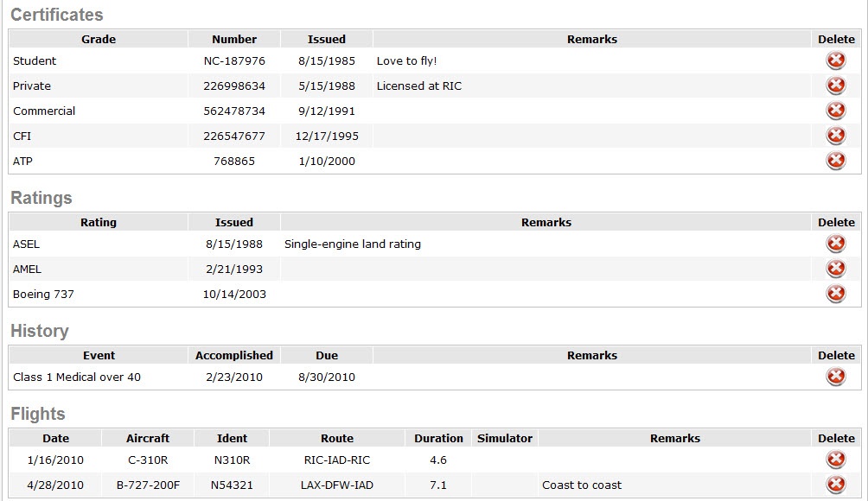The width and height of the screenshot is (868, 501).
Task: Click the Duration column header in Flights
Action: [x=438, y=439]
